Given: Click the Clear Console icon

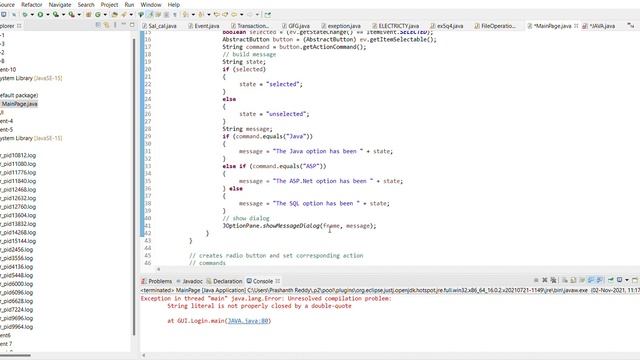Looking at the screenshot, I should (565, 280).
